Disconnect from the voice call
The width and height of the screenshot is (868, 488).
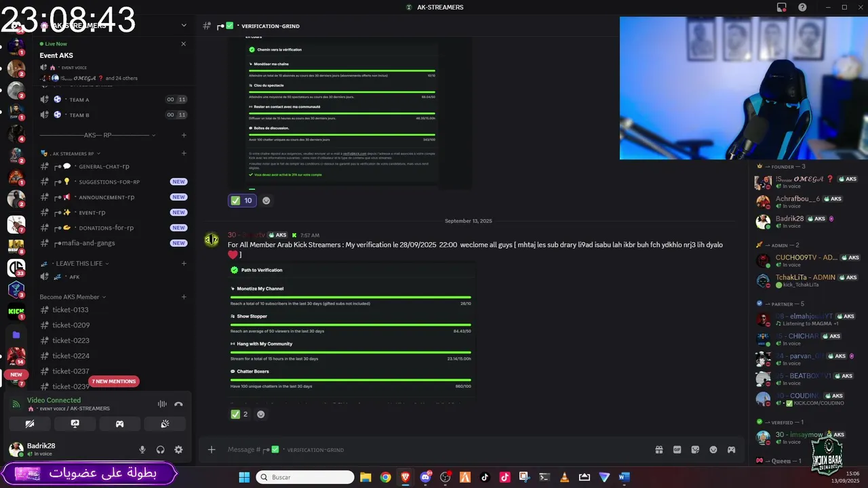[x=178, y=404]
